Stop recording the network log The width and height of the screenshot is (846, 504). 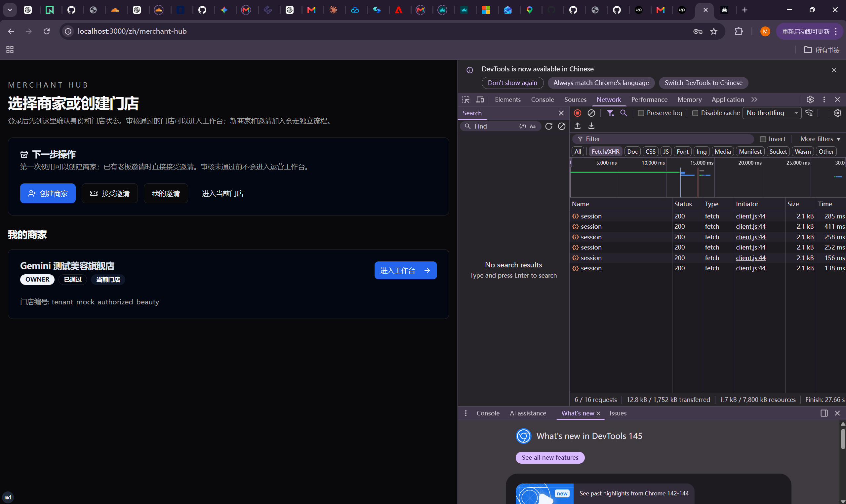pos(577,113)
